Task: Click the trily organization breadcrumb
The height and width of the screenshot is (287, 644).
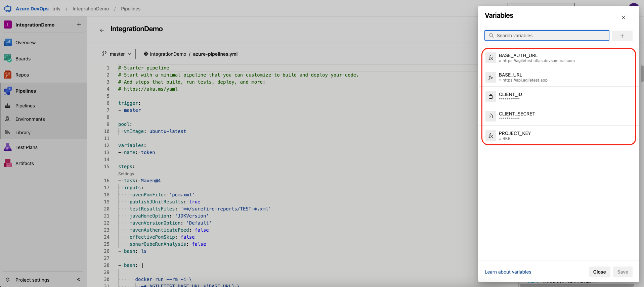Action: 56,9
